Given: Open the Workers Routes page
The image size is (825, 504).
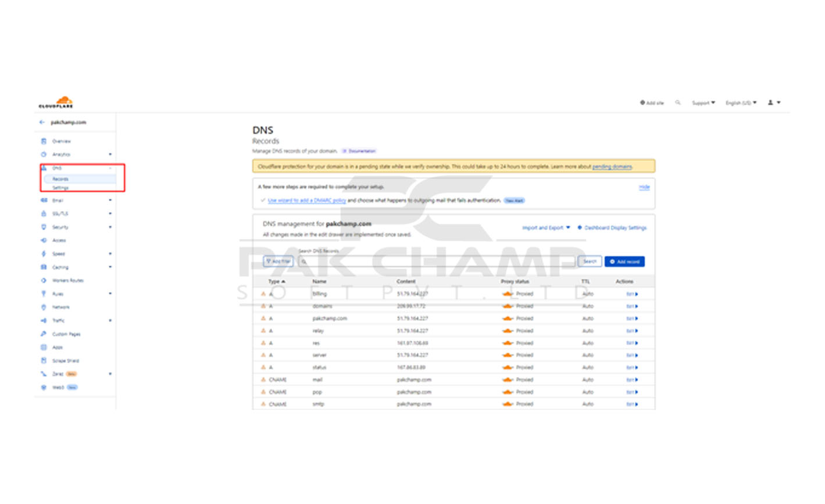Looking at the screenshot, I should [x=68, y=281].
